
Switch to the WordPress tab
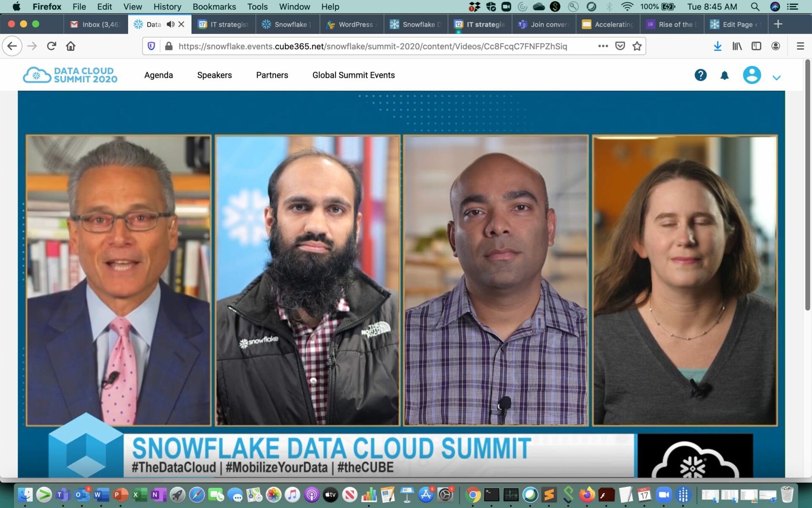[351, 24]
